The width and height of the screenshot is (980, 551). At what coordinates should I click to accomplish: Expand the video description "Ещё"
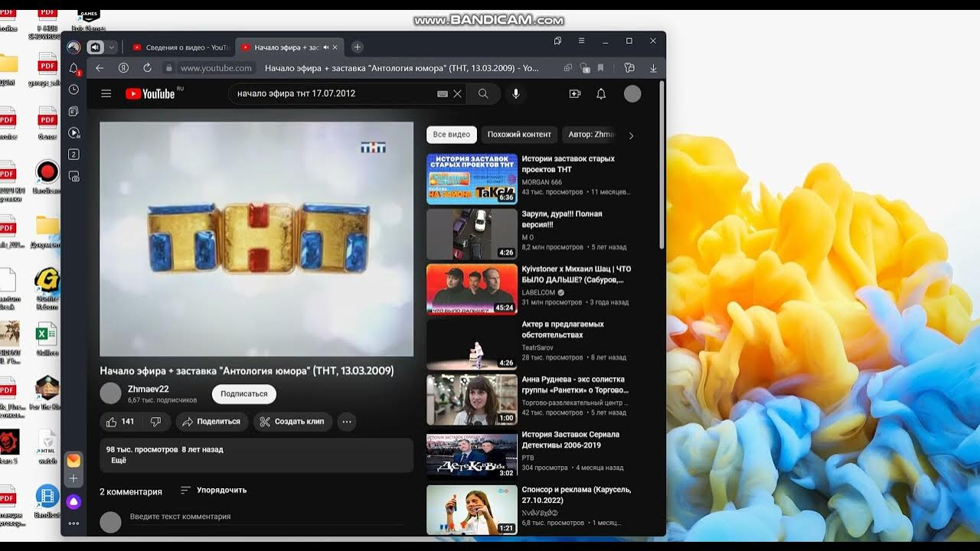(x=119, y=461)
